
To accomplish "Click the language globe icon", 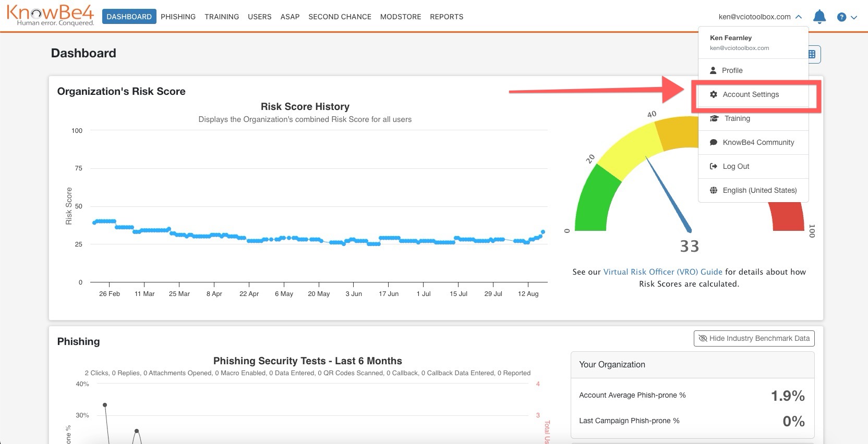I will (x=714, y=190).
